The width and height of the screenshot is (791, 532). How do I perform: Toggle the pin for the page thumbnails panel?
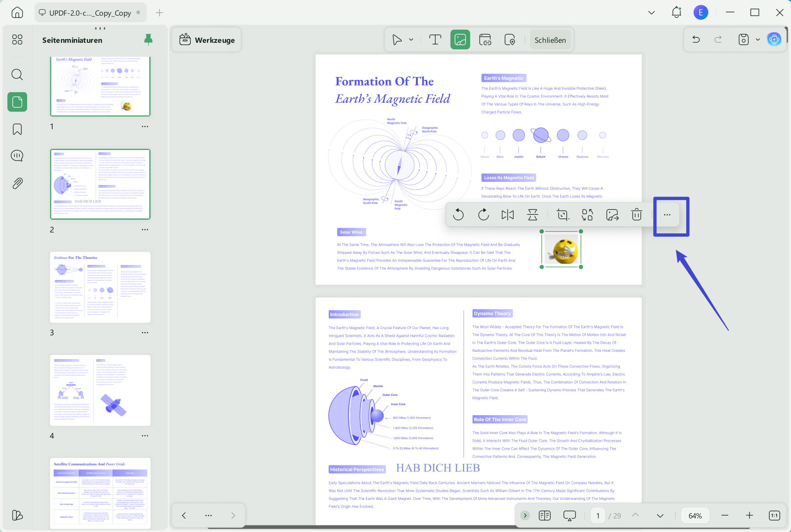click(x=148, y=39)
